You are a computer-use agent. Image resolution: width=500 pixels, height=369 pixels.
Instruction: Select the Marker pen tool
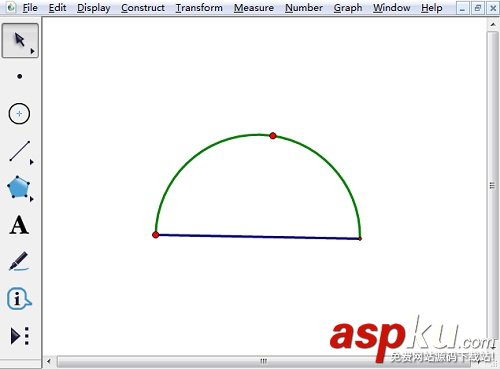tap(19, 261)
